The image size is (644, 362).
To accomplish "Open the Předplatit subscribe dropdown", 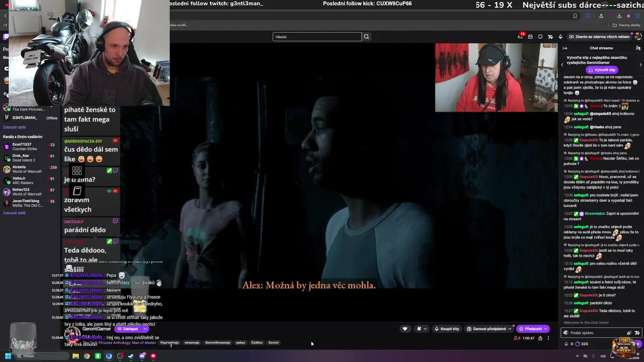I will (x=545, y=329).
